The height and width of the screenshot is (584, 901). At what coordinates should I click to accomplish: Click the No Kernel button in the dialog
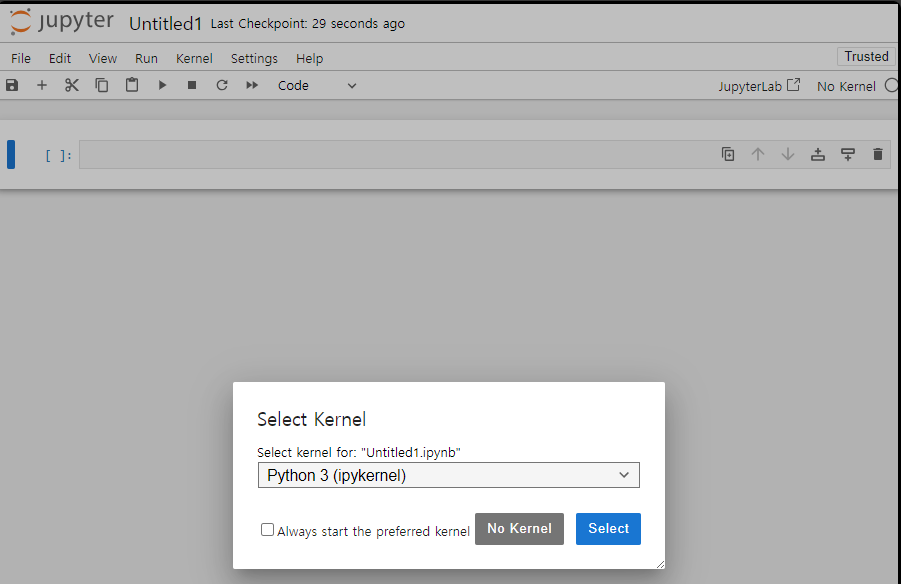pyautogui.click(x=519, y=529)
